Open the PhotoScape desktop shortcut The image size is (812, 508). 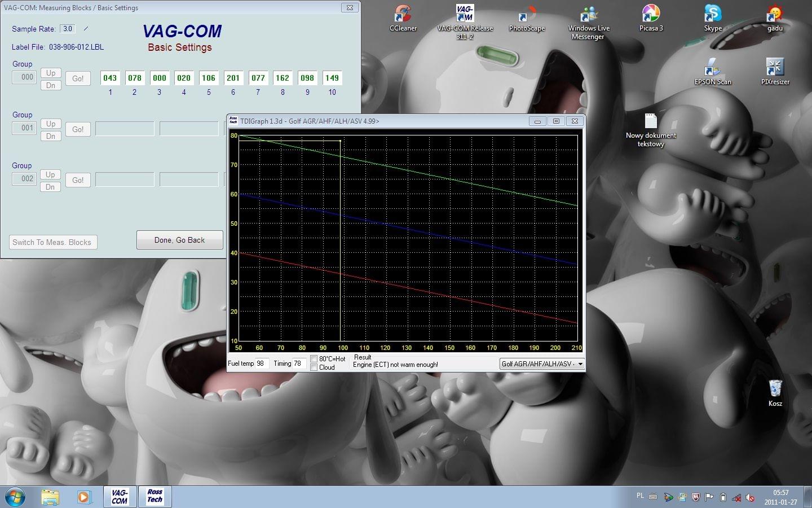pyautogui.click(x=527, y=18)
